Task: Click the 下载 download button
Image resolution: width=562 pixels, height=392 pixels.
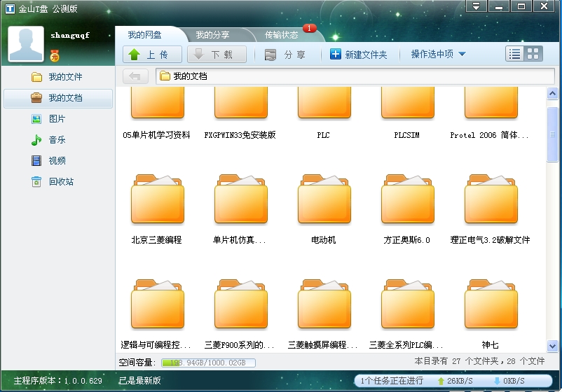Action: tap(216, 55)
